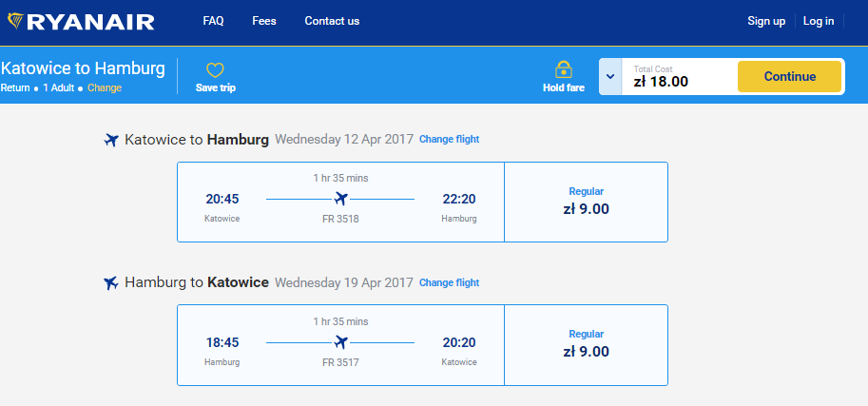Viewport: 868px width, 406px height.
Task: Click the outbound departing plane icon
Action: pos(111,140)
